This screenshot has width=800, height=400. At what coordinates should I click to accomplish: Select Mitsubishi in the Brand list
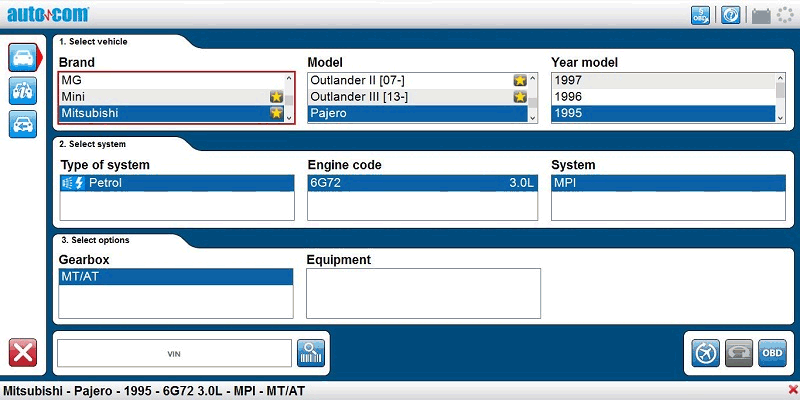172,113
